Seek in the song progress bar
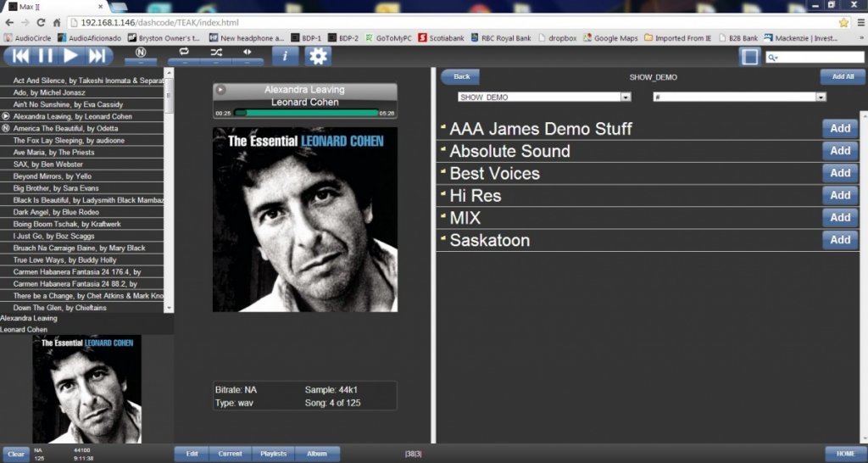868x463 pixels. [x=306, y=113]
